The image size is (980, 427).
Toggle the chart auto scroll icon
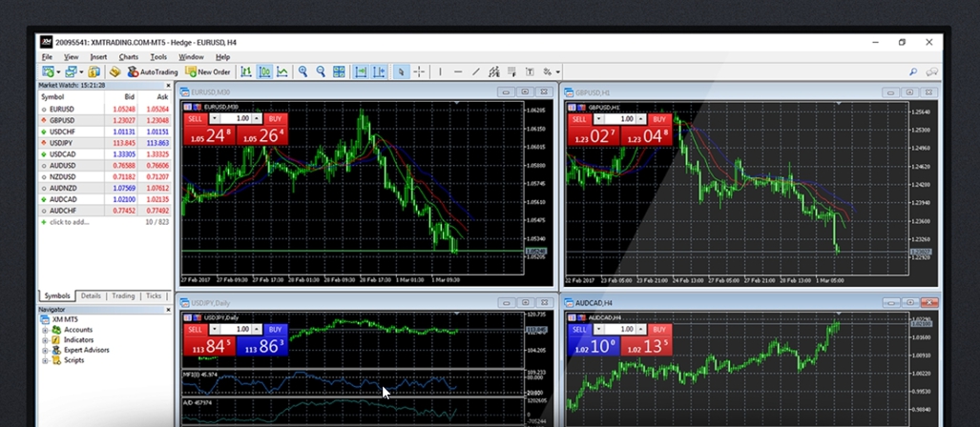click(361, 71)
